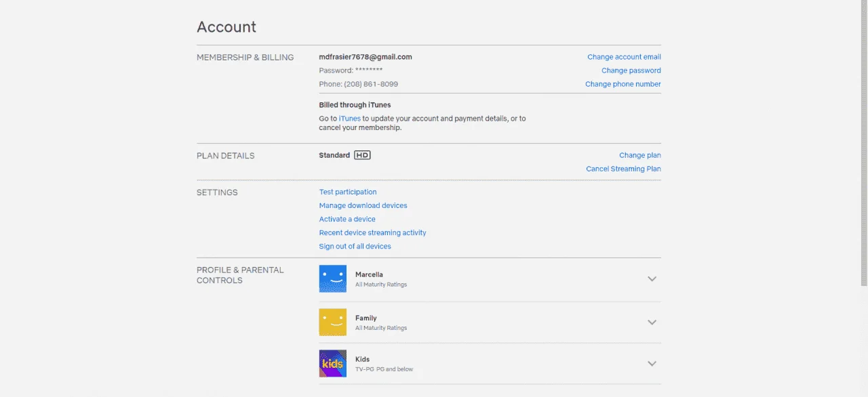Viewport: 868px width, 397px height.
Task: Open the Change plan link
Action: (x=640, y=155)
